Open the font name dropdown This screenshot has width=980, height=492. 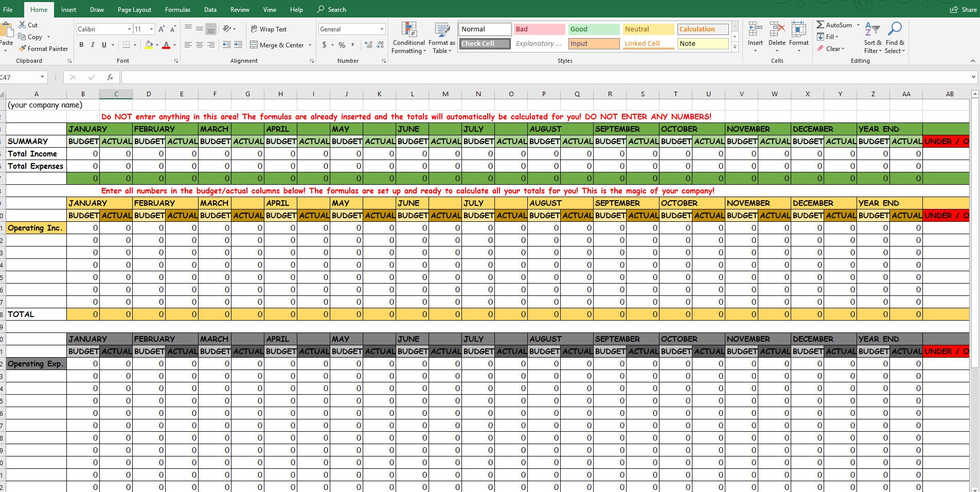click(x=130, y=29)
